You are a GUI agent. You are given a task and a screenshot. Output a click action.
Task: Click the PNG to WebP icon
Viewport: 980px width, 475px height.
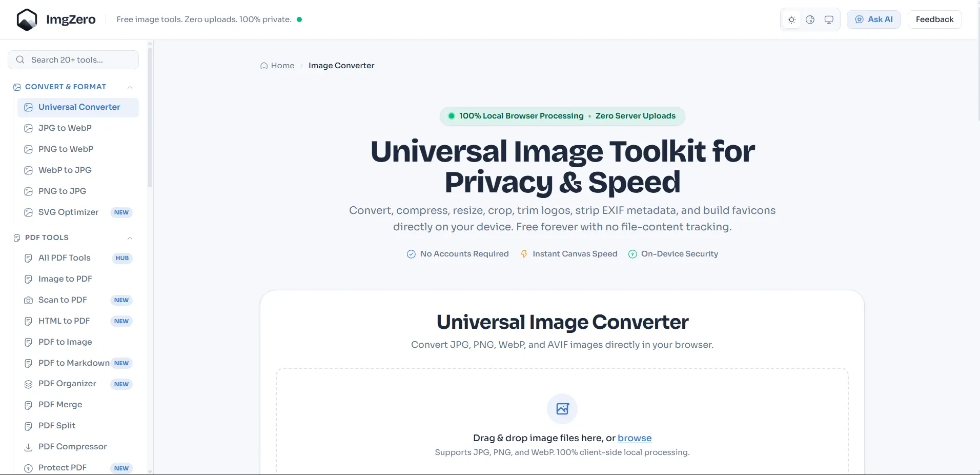(x=29, y=149)
